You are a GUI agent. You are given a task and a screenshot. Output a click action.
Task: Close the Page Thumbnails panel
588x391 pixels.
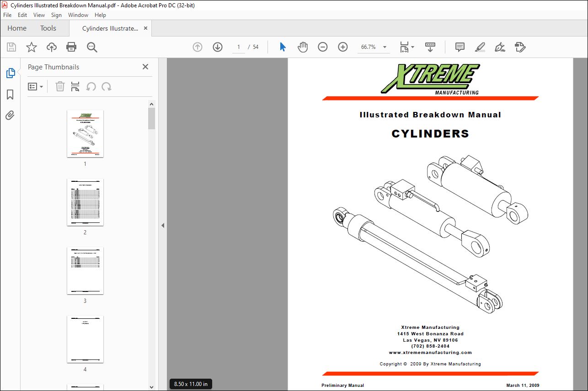(145, 67)
